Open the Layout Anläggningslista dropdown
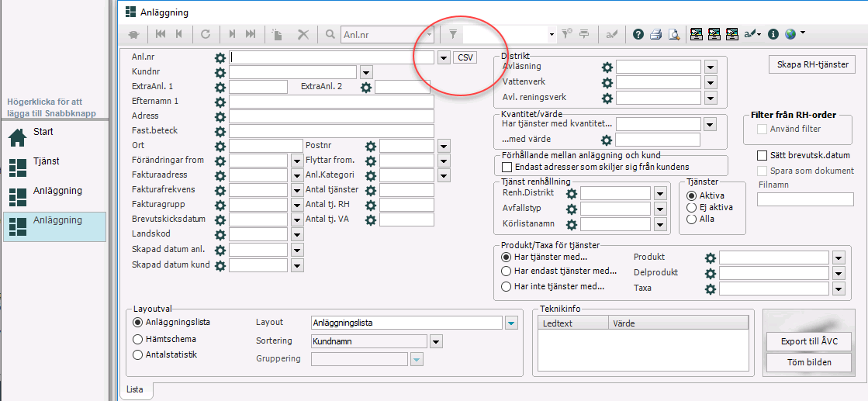 [x=511, y=323]
